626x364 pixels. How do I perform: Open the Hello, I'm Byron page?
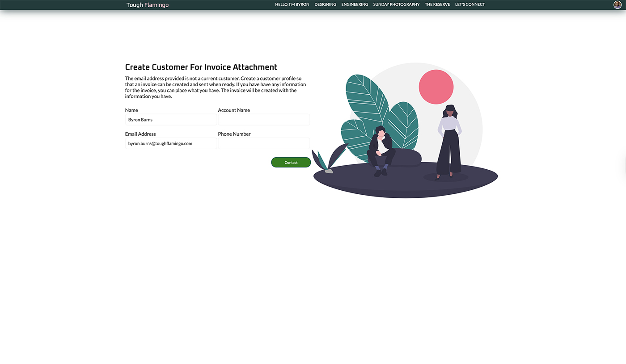pyautogui.click(x=292, y=4)
